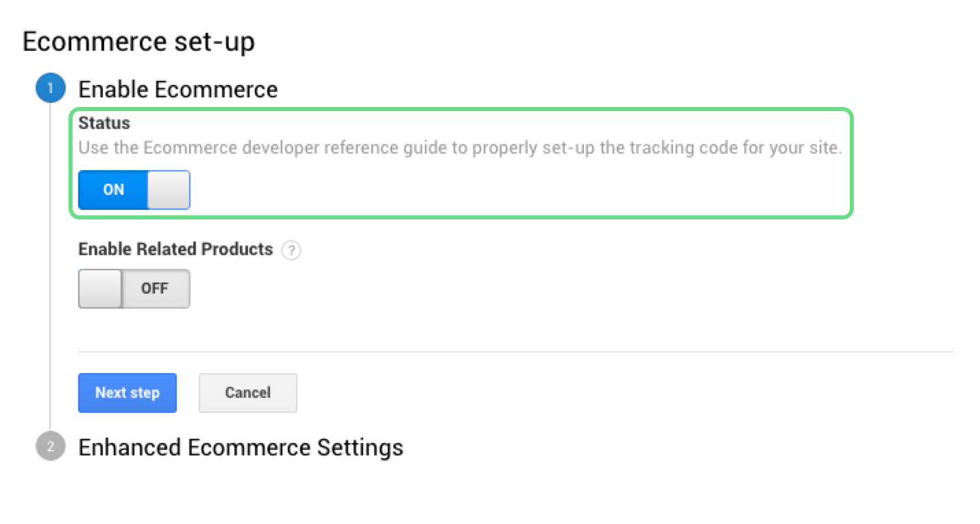
Task: Click the horizontal divider above Next step
Action: [516, 352]
